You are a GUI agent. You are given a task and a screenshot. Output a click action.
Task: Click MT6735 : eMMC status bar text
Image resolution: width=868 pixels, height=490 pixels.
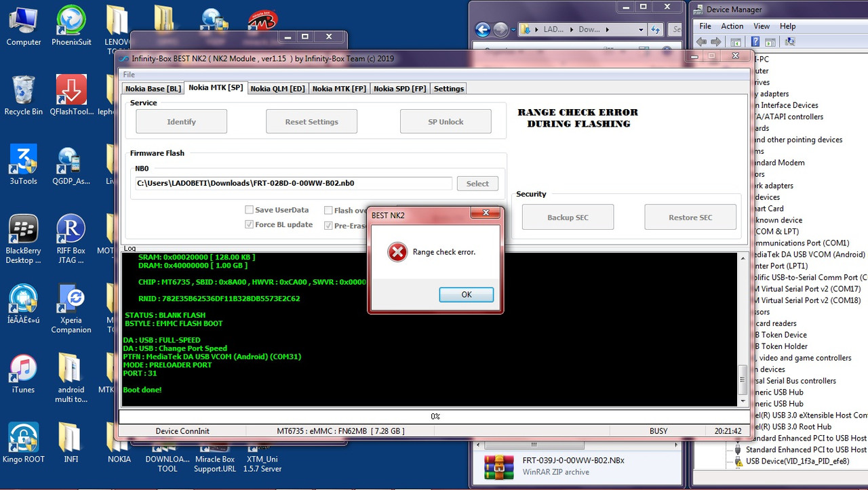click(340, 431)
